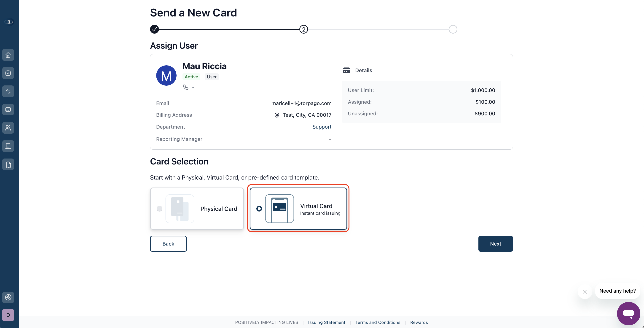Screen dimensions: 644x328
Task: Click the D profile avatar
Action: (x=8, y=315)
